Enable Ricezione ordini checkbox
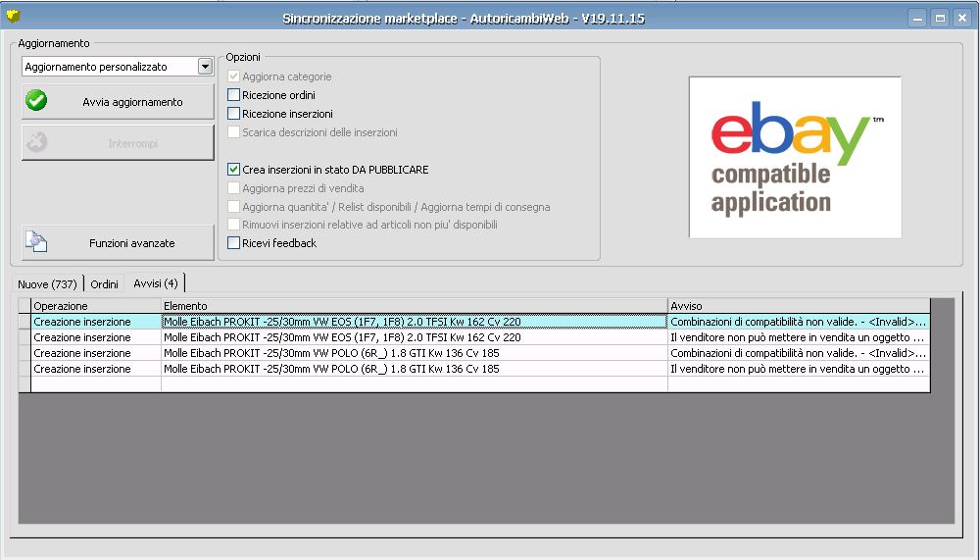 click(x=234, y=95)
